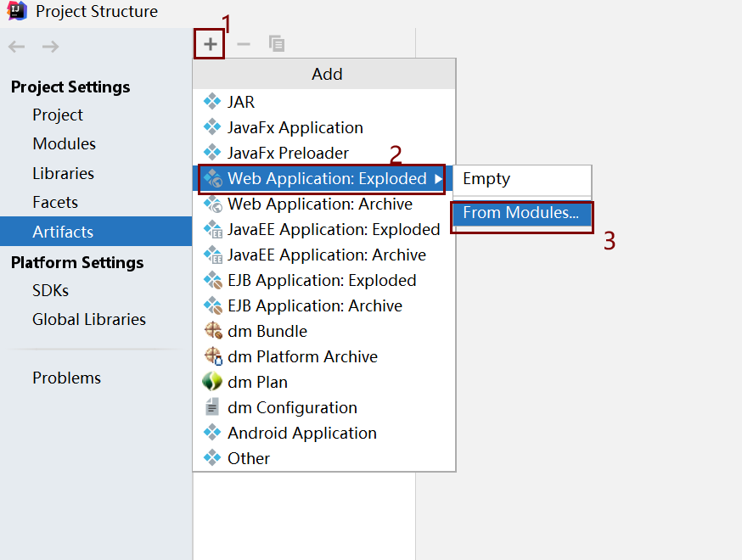Click the dm Plan icon
Viewport: 742px width, 560px height.
212,382
